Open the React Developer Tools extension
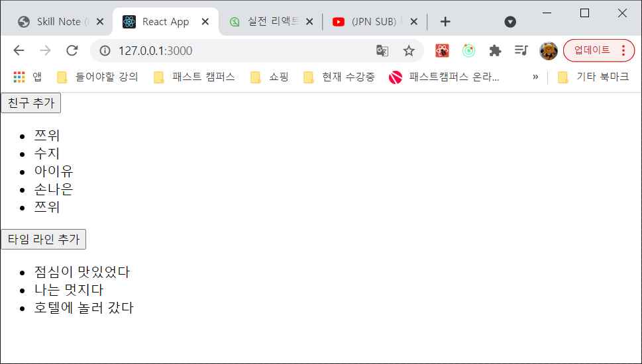The height and width of the screenshot is (364, 642). 442,50
